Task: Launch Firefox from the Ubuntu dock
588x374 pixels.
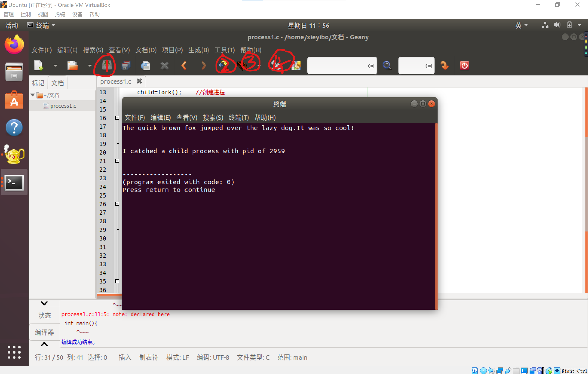Action: coord(14,44)
